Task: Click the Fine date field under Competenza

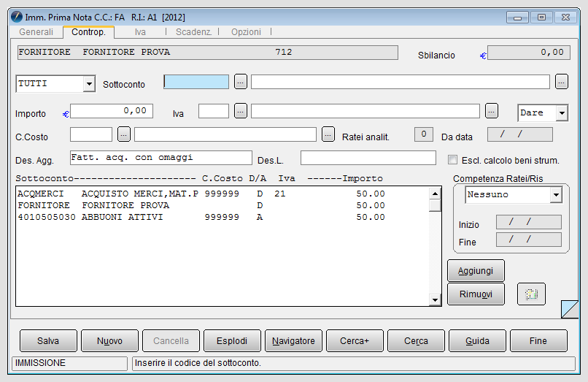Action: 529,240
